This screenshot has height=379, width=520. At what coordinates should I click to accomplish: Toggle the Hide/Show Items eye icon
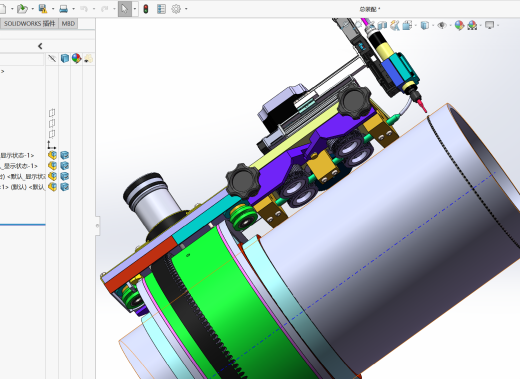pos(442,25)
